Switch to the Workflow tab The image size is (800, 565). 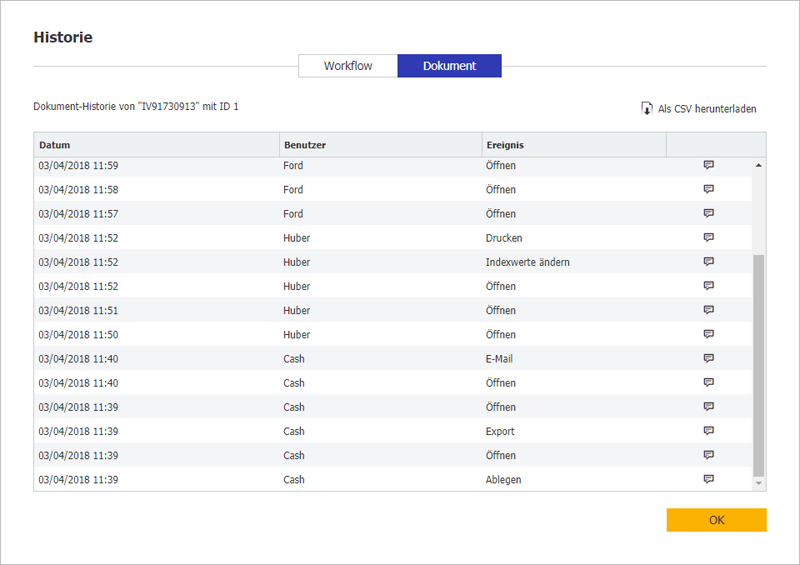(x=348, y=66)
